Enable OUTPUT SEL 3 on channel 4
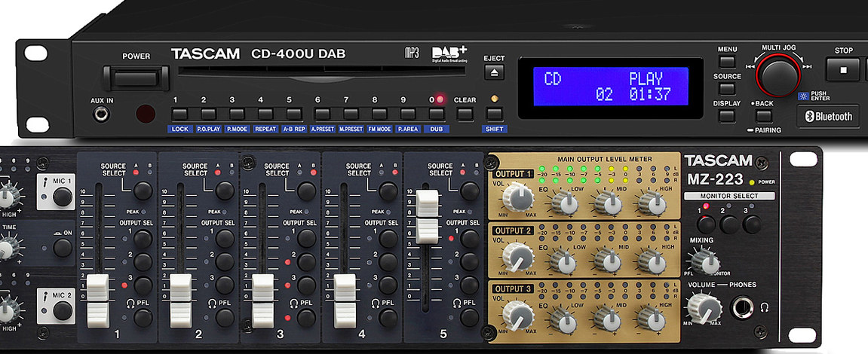Viewport: 868px width, 354px height. [x=388, y=285]
